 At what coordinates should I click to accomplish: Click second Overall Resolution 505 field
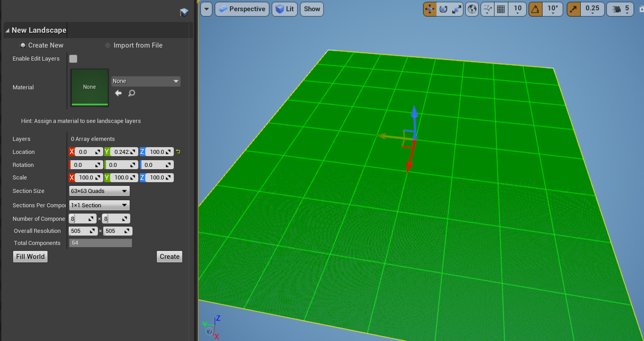tap(118, 231)
